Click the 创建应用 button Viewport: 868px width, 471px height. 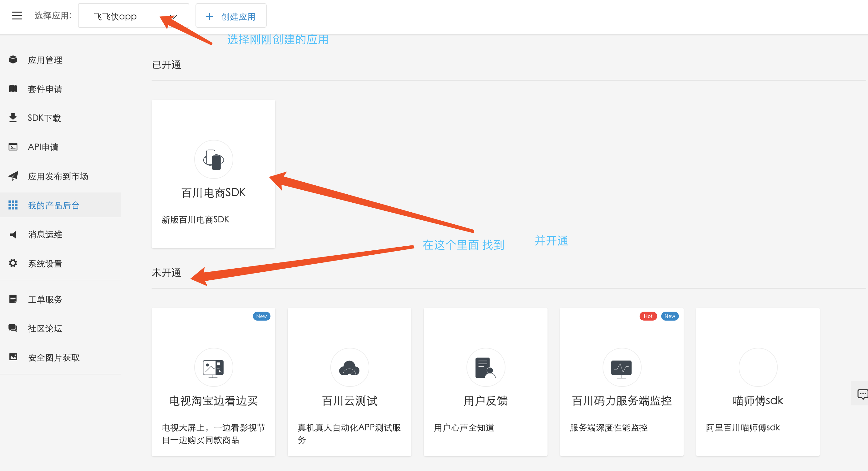coord(231,16)
